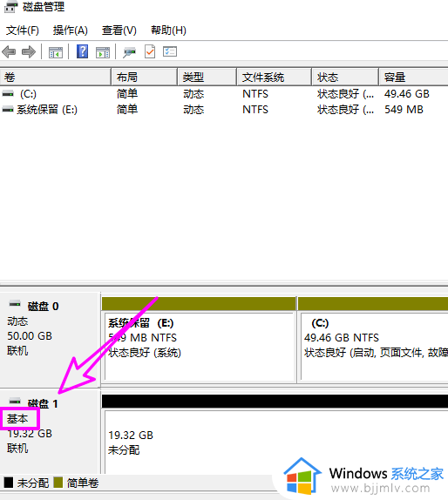Sort by the 布局 column header

[144, 77]
